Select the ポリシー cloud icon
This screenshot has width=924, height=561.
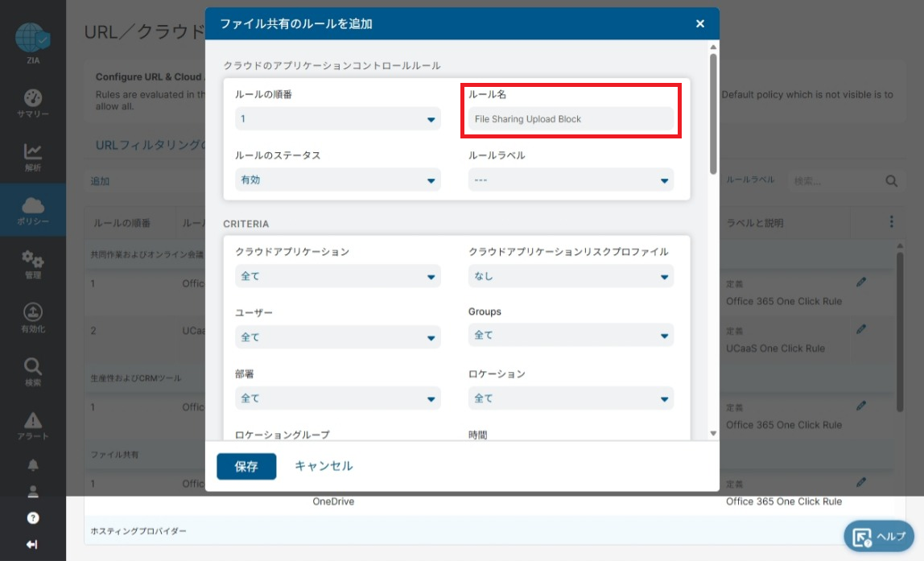pos(33,206)
